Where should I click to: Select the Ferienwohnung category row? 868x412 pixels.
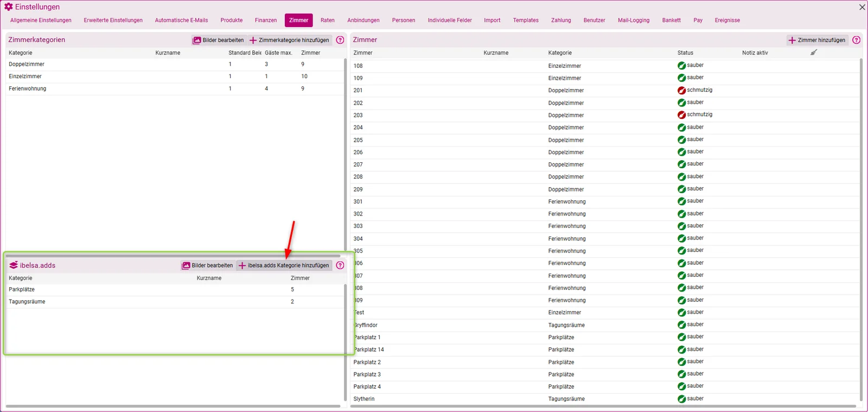[x=175, y=89]
